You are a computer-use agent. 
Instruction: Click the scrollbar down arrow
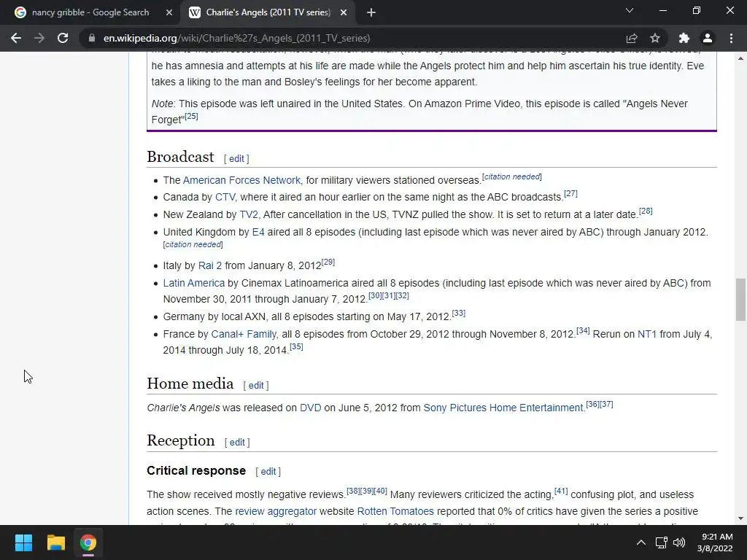740,518
